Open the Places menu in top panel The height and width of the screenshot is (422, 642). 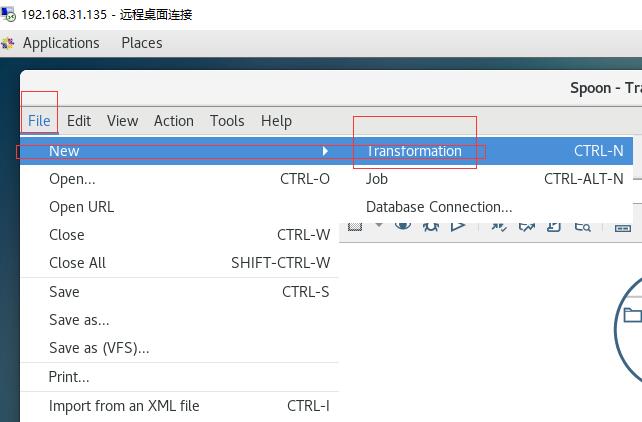[x=142, y=43]
